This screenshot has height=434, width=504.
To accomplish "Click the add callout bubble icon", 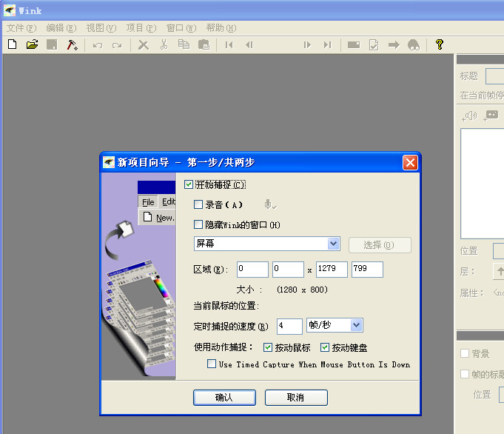I will pyautogui.click(x=491, y=116).
